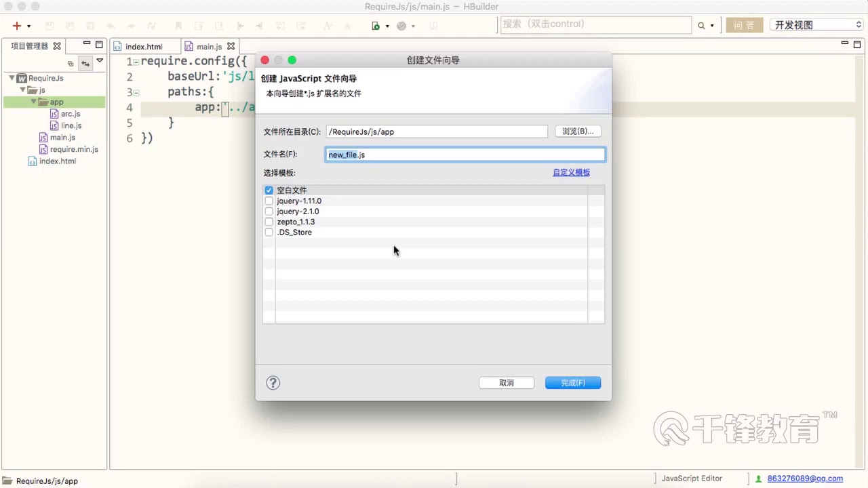Check the jquery-1.11.0 template checkbox

pyautogui.click(x=269, y=201)
